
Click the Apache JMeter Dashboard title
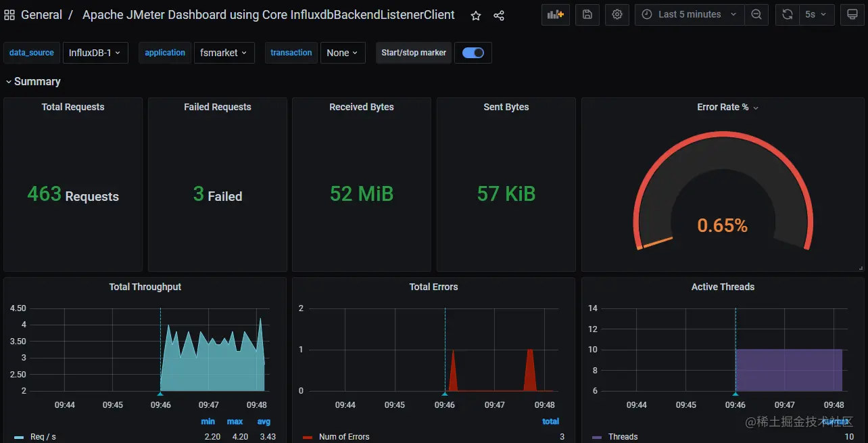pos(268,15)
